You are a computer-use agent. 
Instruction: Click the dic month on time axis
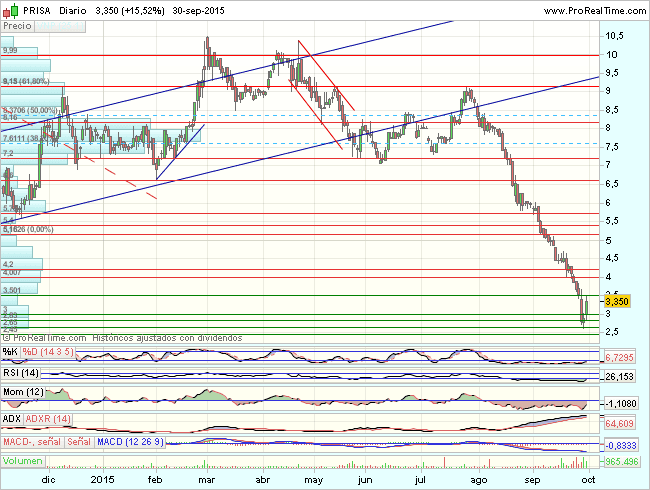(x=49, y=480)
